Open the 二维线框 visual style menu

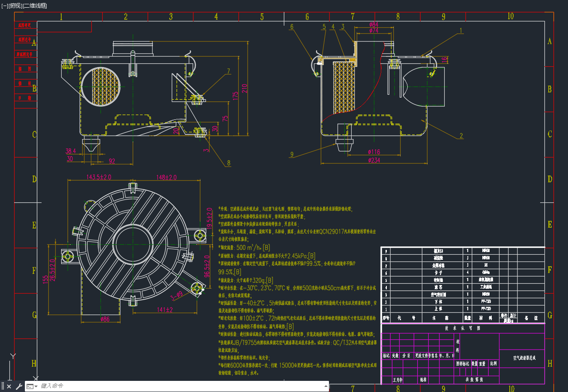click(x=34, y=6)
